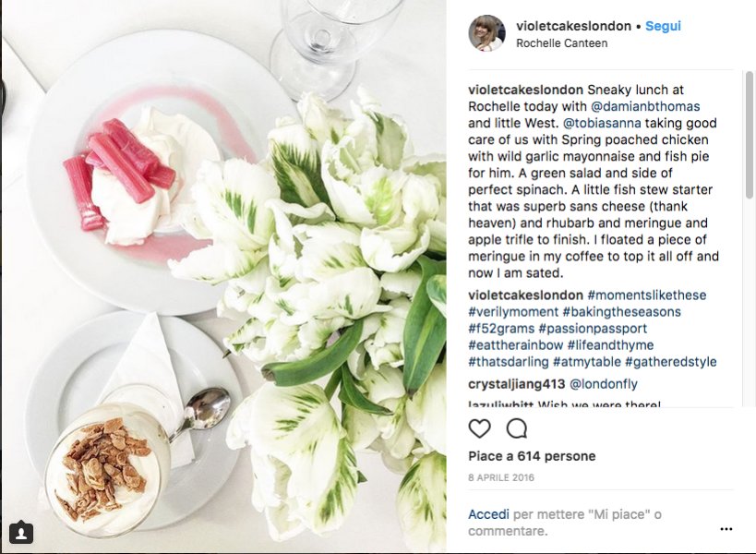The height and width of the screenshot is (554, 756).
Task: Visit @tobiasanna mentioned profile
Action: click(x=602, y=124)
